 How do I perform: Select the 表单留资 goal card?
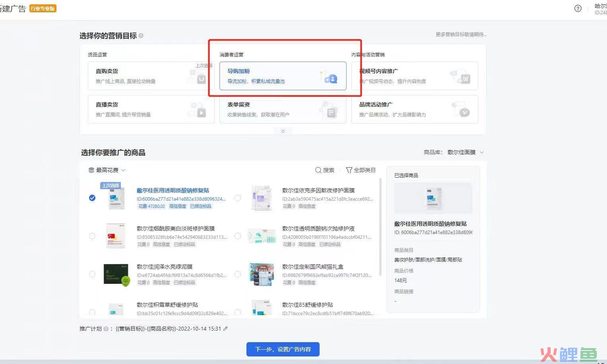283,109
